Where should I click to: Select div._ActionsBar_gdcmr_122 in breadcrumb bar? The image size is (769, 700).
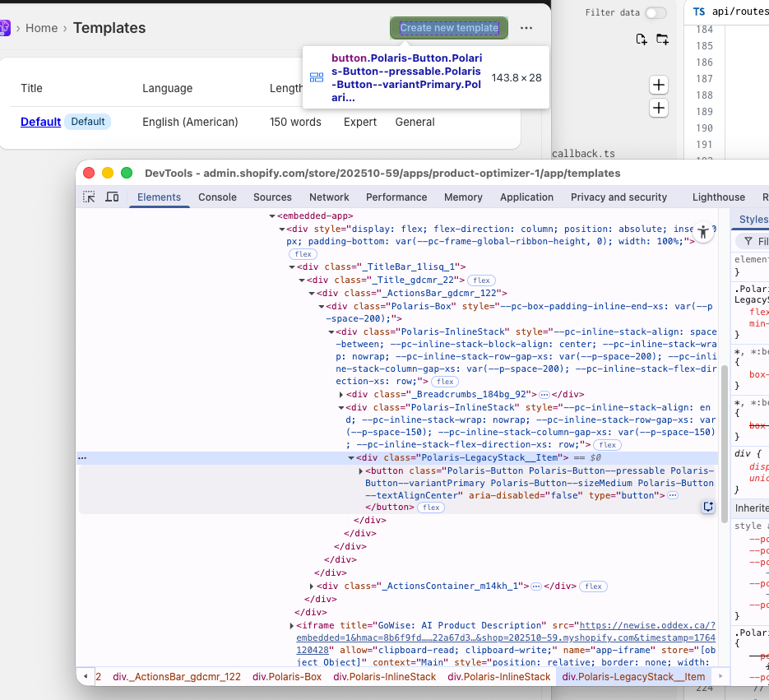click(177, 676)
